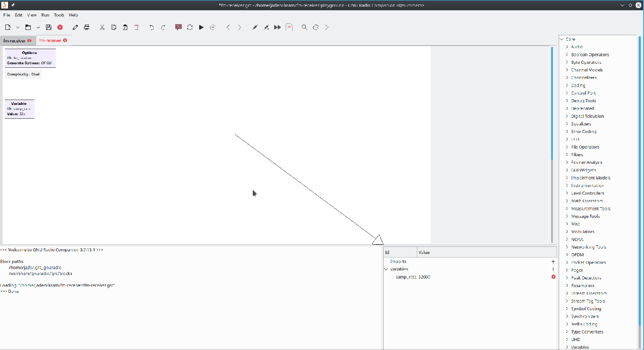Collapse the Variables group in variable editor
Image resolution: width=644 pixels, height=350 pixels.
[386, 269]
